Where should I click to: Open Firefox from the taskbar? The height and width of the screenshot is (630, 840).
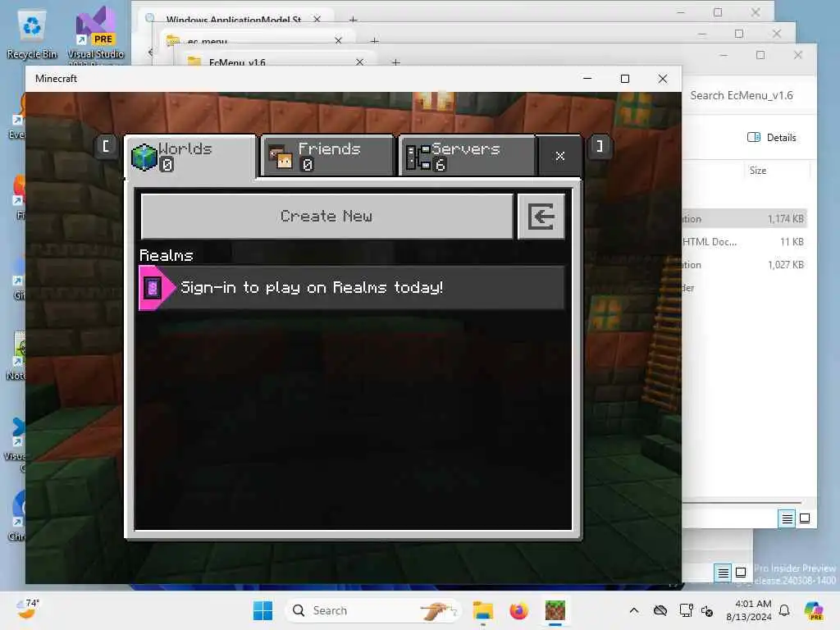(x=518, y=610)
